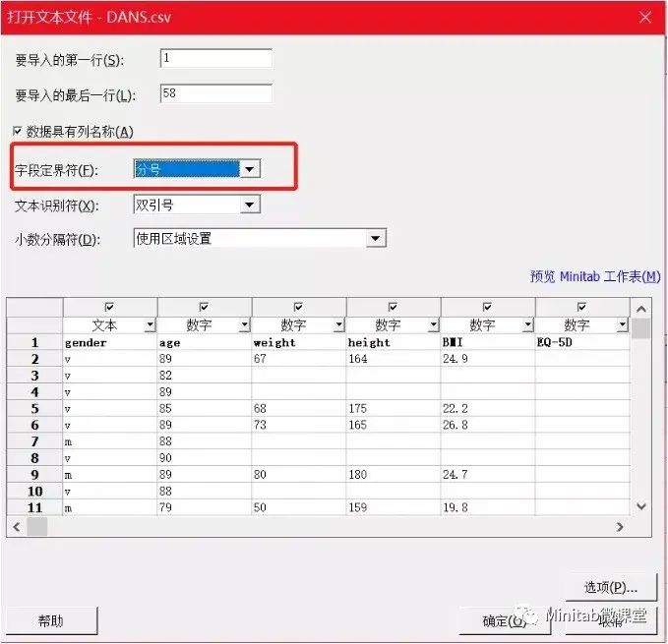Click the 选项(P)... button
Screen dimensions: 668x644
[x=611, y=587]
